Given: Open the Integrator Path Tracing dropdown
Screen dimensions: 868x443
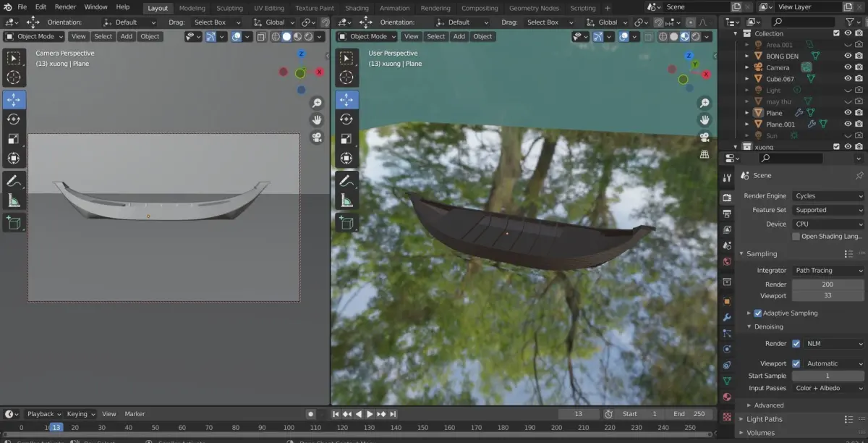Looking at the screenshot, I should point(828,270).
